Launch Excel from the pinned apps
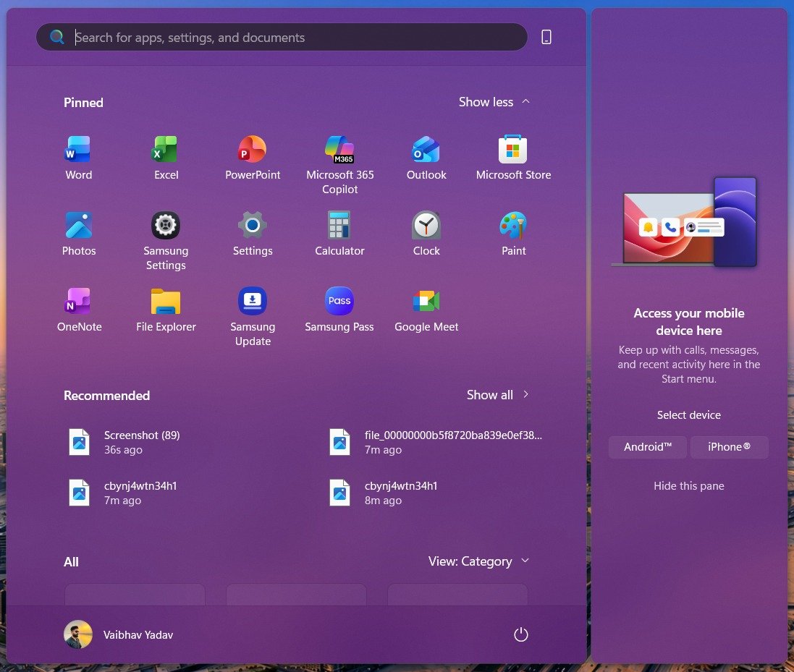This screenshot has width=794, height=672. [x=166, y=158]
